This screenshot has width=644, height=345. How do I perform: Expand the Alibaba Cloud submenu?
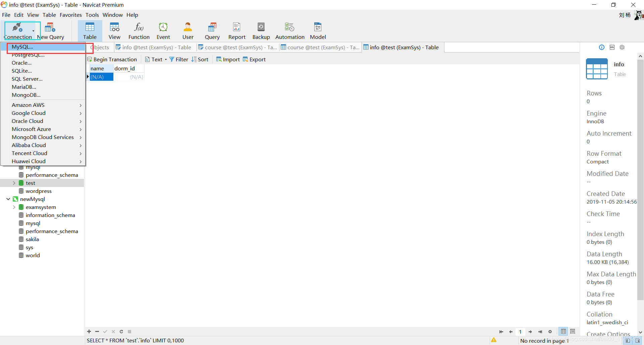43,145
